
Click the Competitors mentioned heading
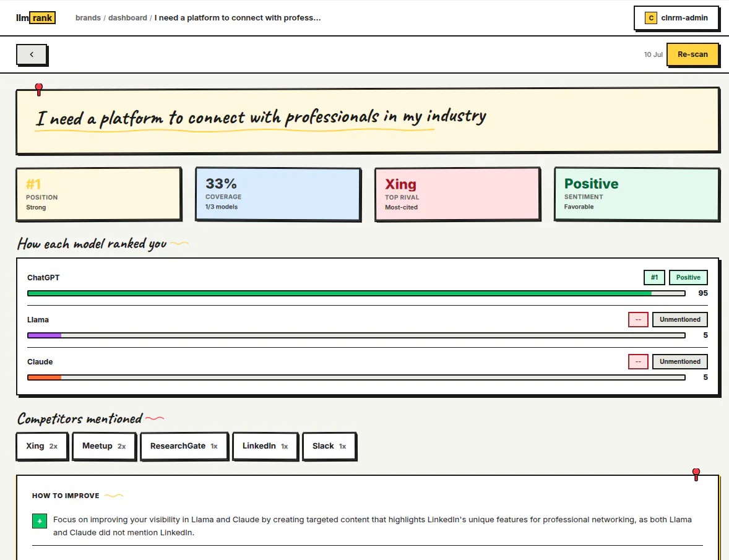tap(80, 419)
